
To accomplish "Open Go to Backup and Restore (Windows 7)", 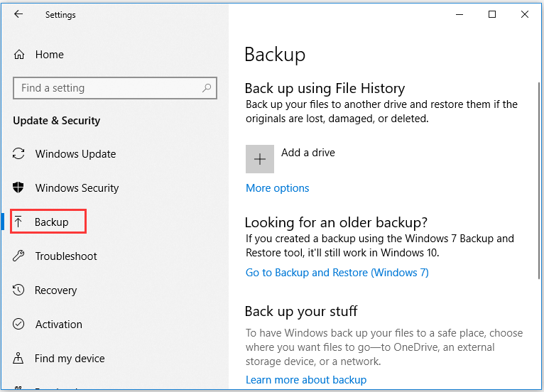I will 337,273.
